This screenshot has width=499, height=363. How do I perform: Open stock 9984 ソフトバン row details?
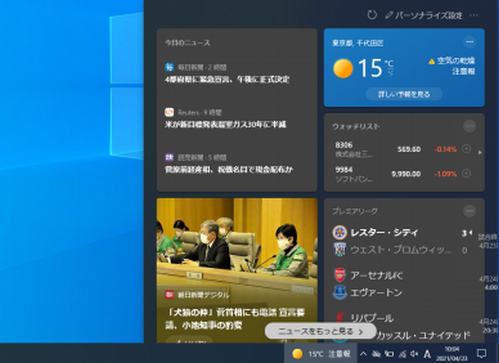click(x=398, y=174)
